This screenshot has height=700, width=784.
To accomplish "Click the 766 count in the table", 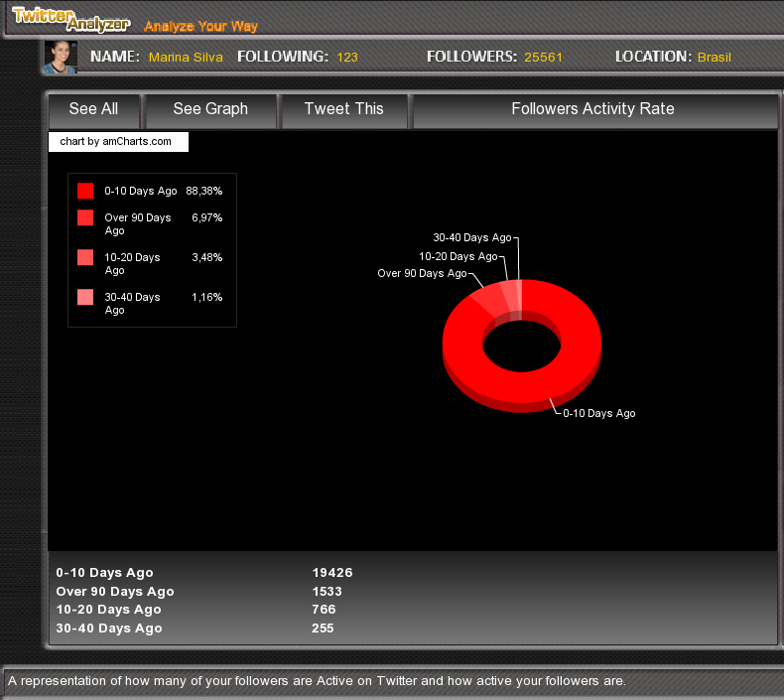I will coord(324,610).
